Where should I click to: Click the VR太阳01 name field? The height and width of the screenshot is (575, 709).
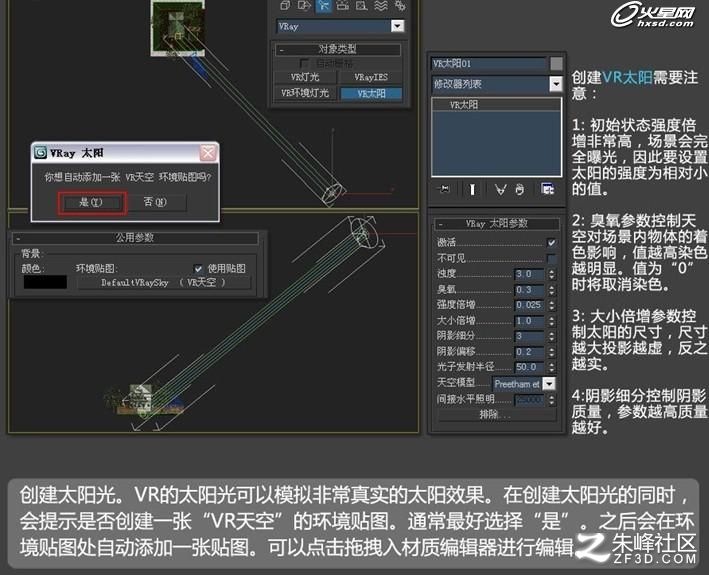tap(489, 64)
